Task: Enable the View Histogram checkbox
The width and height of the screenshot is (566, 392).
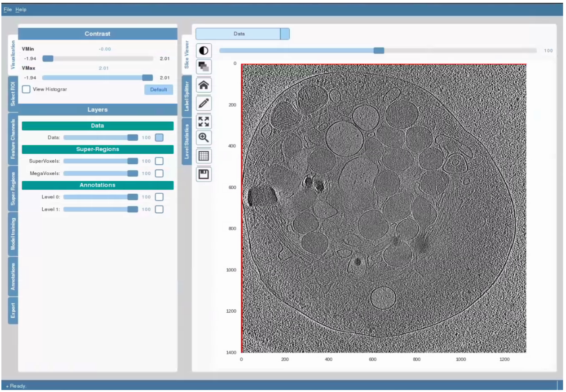Action: [x=26, y=89]
